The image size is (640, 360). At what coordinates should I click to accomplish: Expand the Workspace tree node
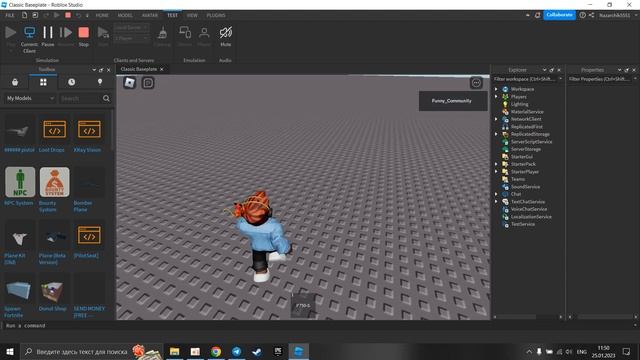pos(496,89)
